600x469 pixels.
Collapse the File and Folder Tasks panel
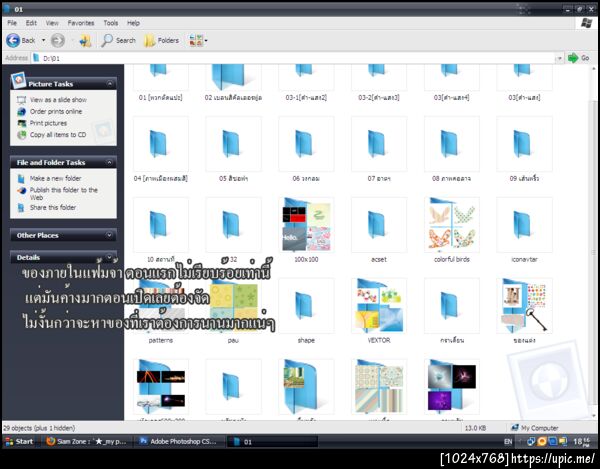pyautogui.click(x=109, y=163)
